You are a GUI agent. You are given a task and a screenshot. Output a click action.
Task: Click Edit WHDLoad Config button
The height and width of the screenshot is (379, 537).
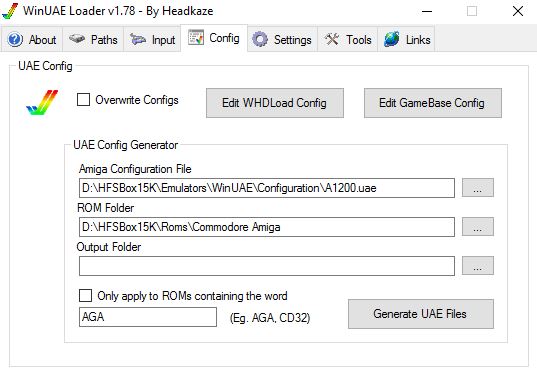click(275, 103)
